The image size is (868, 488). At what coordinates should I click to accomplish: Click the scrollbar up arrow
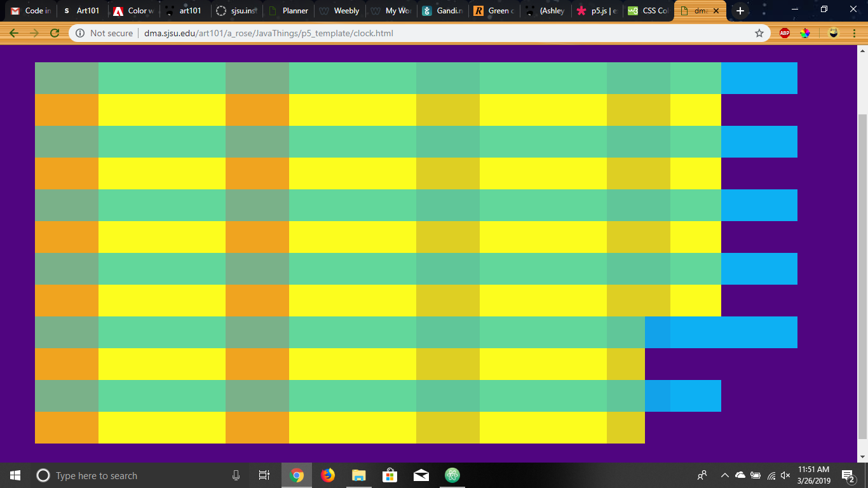coord(863,50)
